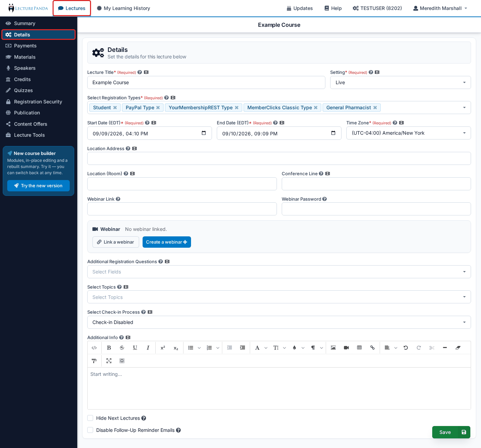Click Link a webinar button
This screenshot has width=481, height=448.
[x=116, y=242]
